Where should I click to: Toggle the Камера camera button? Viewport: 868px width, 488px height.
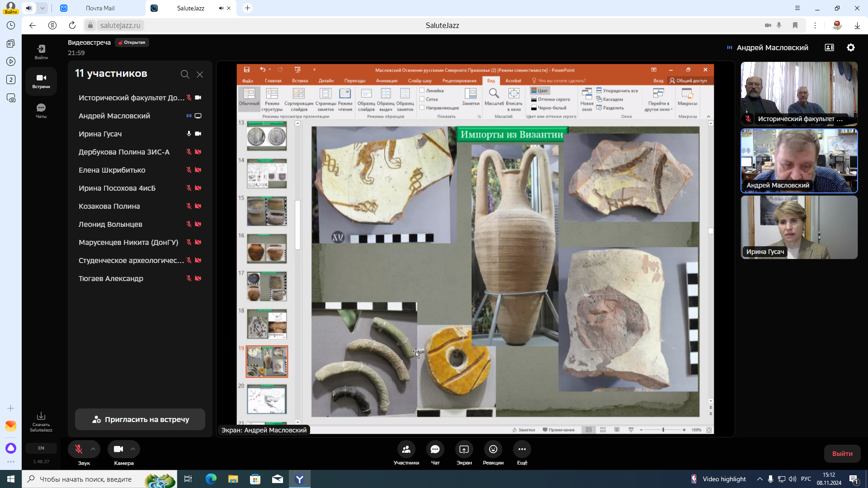pos(118,449)
